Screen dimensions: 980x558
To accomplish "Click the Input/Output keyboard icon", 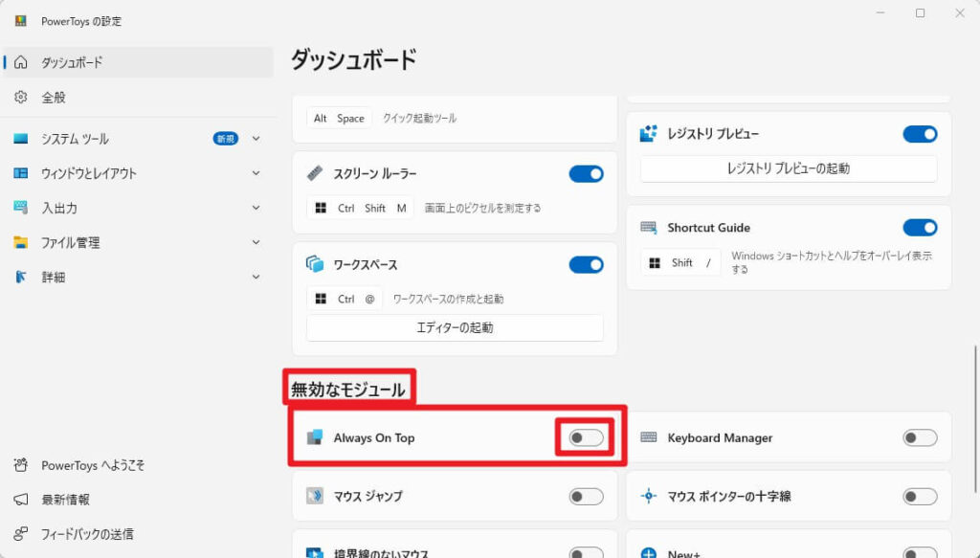I will coord(21,208).
